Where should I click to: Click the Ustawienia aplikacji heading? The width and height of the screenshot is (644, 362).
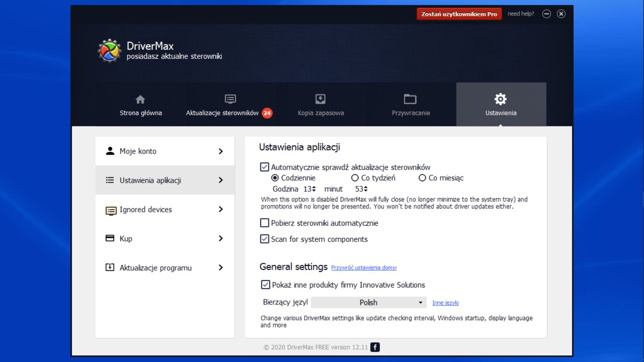pyautogui.click(x=300, y=147)
